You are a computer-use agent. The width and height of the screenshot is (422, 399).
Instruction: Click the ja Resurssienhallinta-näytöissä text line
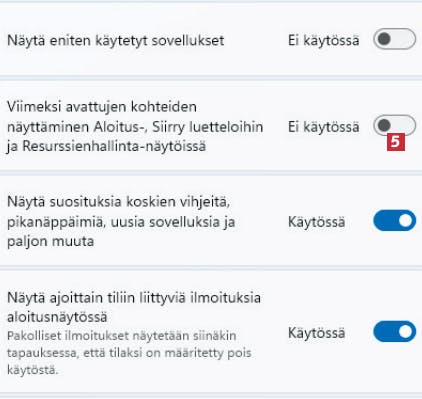coord(106,146)
